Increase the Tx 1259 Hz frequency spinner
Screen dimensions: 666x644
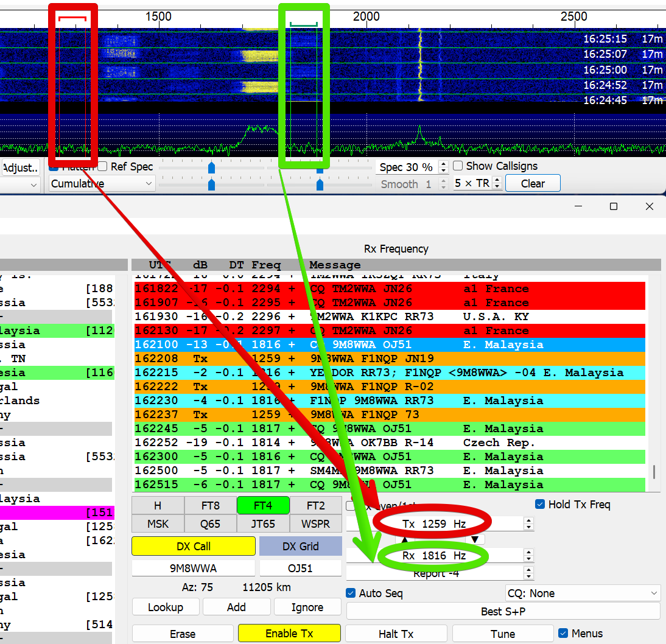pyautogui.click(x=528, y=520)
